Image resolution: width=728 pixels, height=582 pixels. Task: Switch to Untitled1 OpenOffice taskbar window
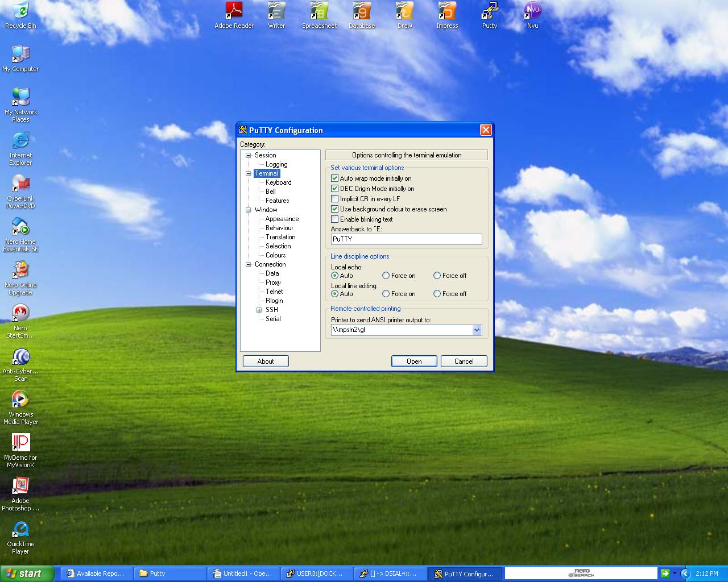click(243, 573)
